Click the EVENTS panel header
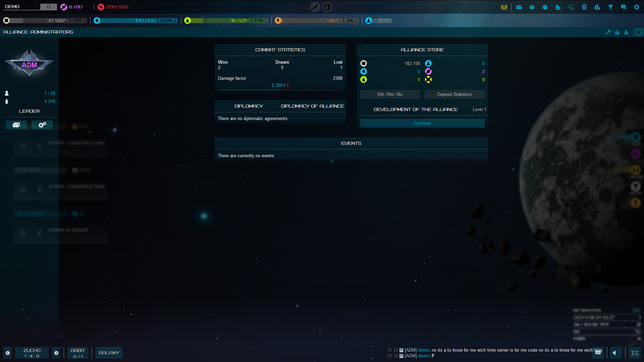644x362 pixels. click(x=351, y=143)
